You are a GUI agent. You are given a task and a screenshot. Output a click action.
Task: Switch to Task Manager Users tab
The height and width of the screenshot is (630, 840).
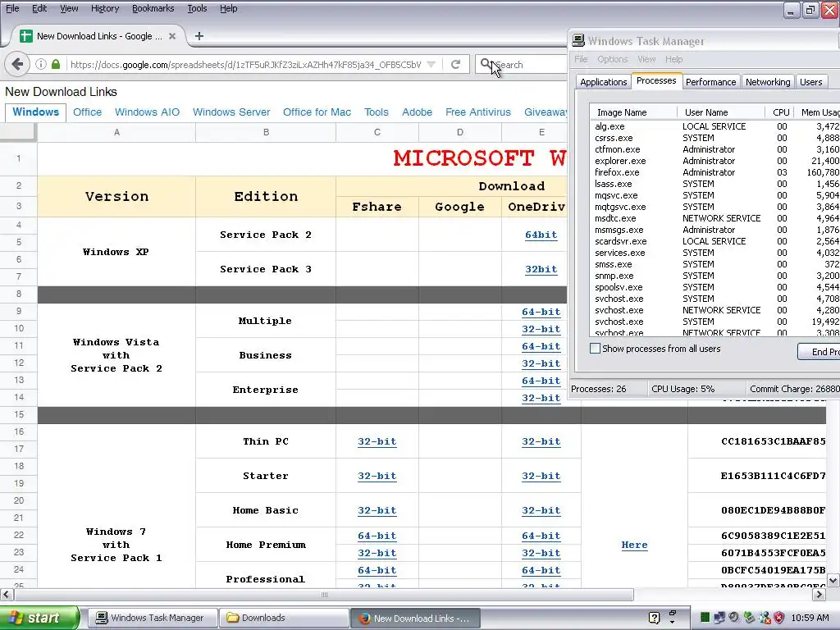click(x=811, y=81)
